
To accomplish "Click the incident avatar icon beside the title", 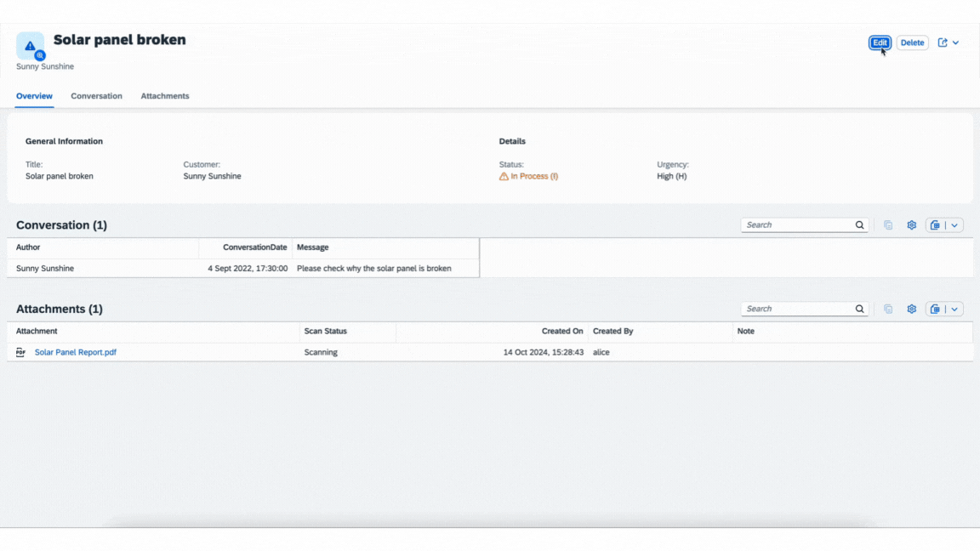I will 30,46.
